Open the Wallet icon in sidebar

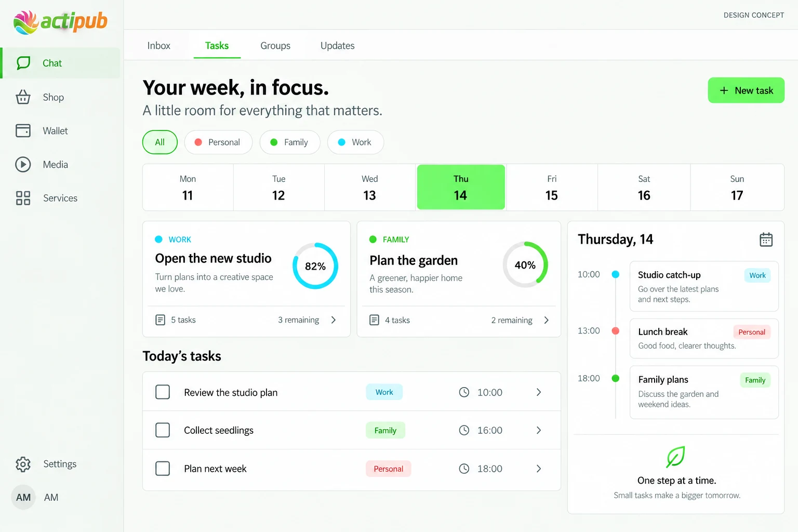click(x=23, y=130)
